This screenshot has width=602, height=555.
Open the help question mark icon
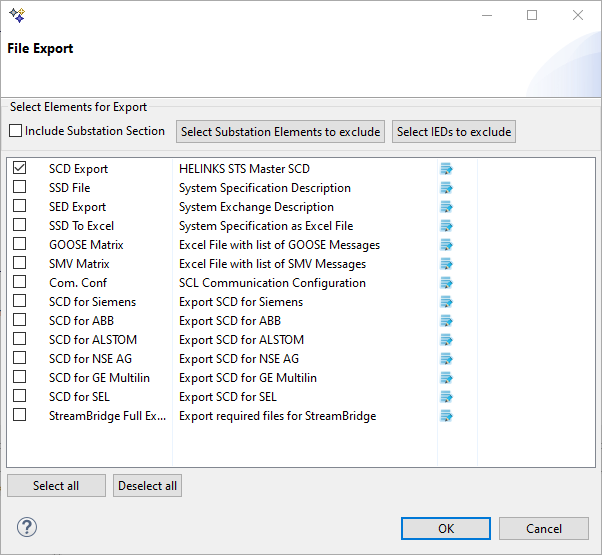27,527
